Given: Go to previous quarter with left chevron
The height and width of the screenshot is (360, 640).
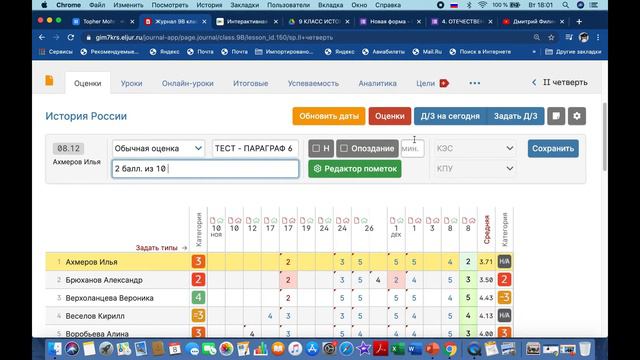Looking at the screenshot, I should 534,82.
